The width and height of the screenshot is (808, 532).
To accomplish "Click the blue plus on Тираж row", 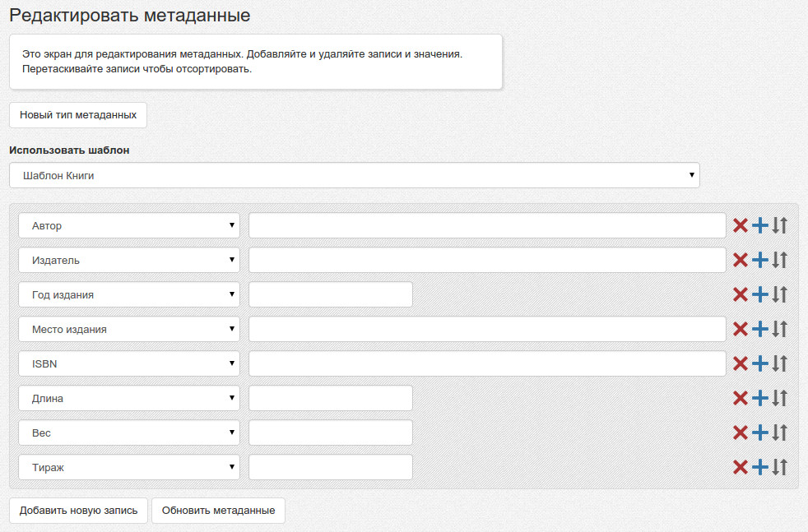I will tap(760, 467).
